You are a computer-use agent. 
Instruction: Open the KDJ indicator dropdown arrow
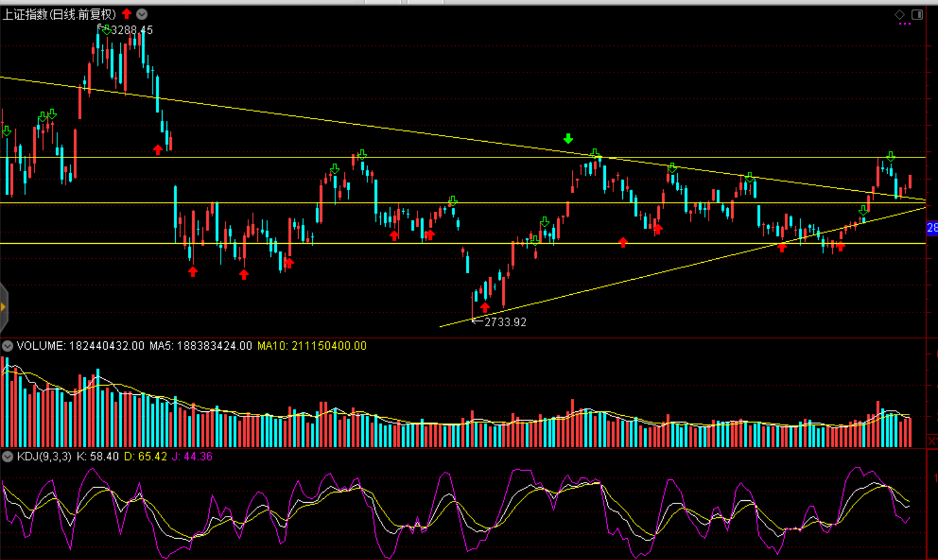coord(8,457)
